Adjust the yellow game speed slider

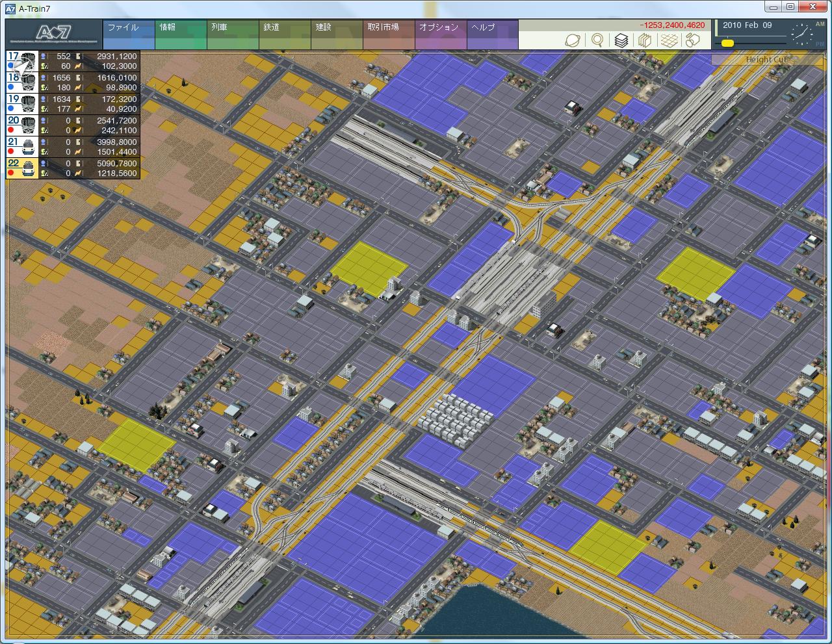click(728, 44)
